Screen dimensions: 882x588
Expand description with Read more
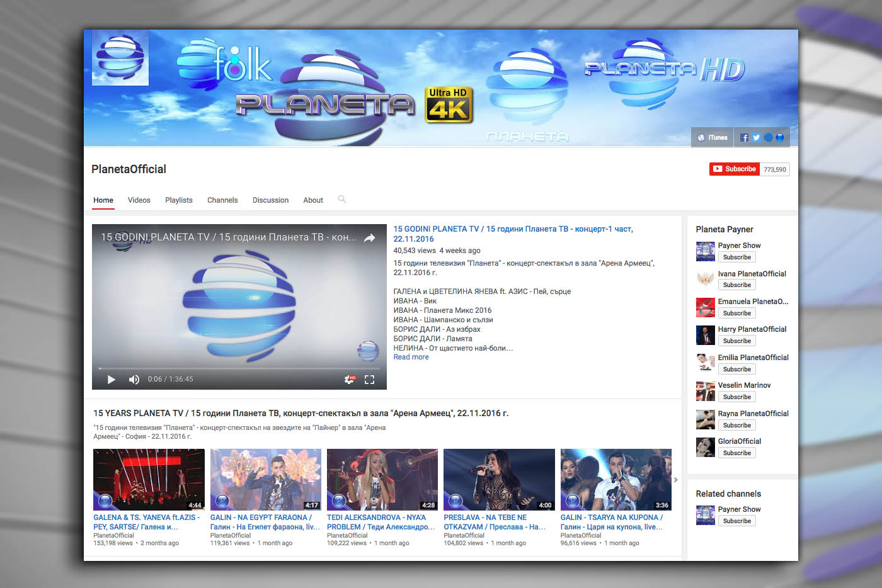coord(411,357)
